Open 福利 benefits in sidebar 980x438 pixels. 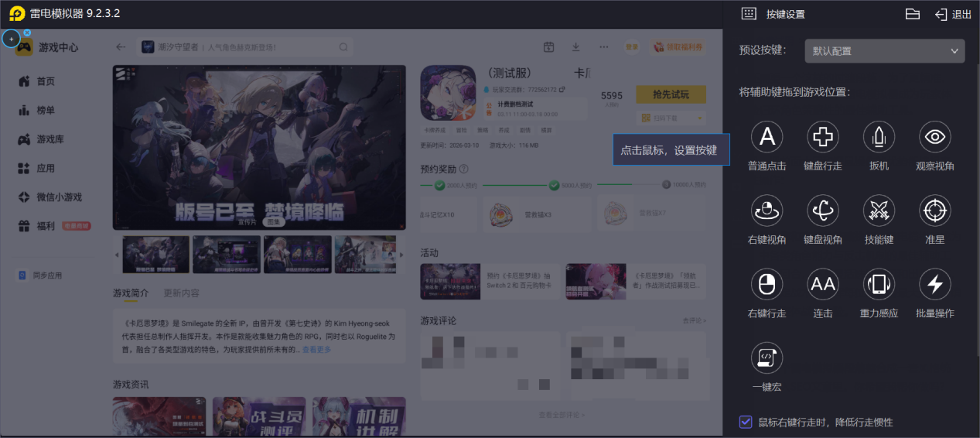coord(53,226)
